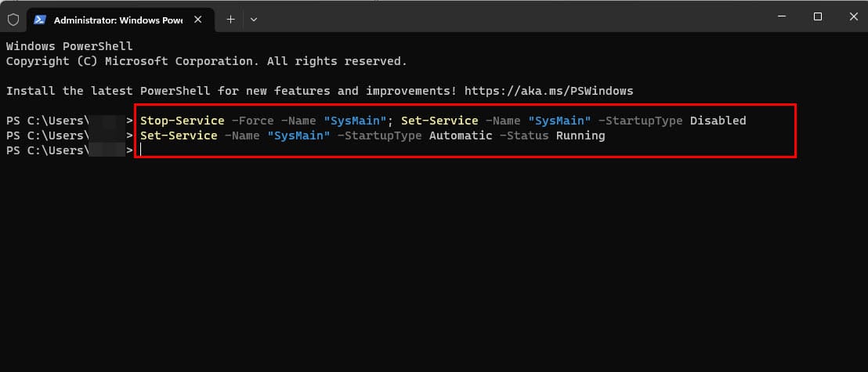
Task: Open the aka.ms/PSWindows link
Action: [548, 91]
